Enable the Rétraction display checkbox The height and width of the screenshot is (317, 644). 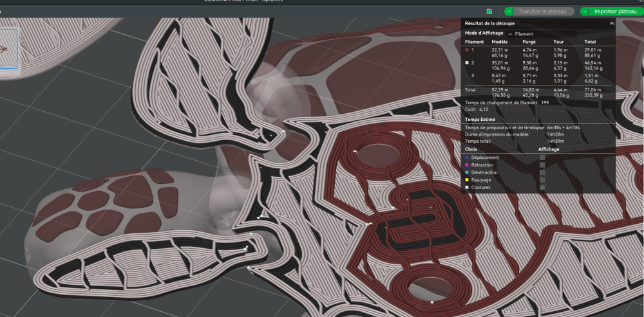[542, 165]
